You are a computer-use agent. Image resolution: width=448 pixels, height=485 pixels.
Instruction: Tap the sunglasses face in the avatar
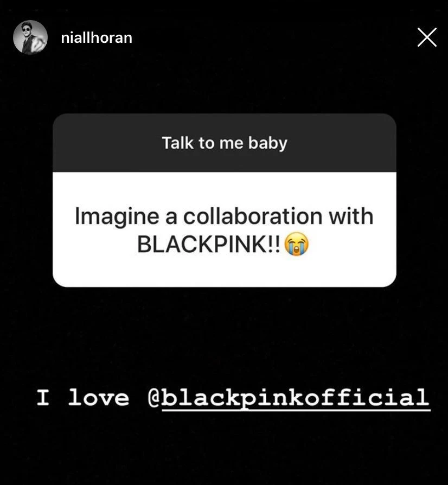click(x=26, y=30)
